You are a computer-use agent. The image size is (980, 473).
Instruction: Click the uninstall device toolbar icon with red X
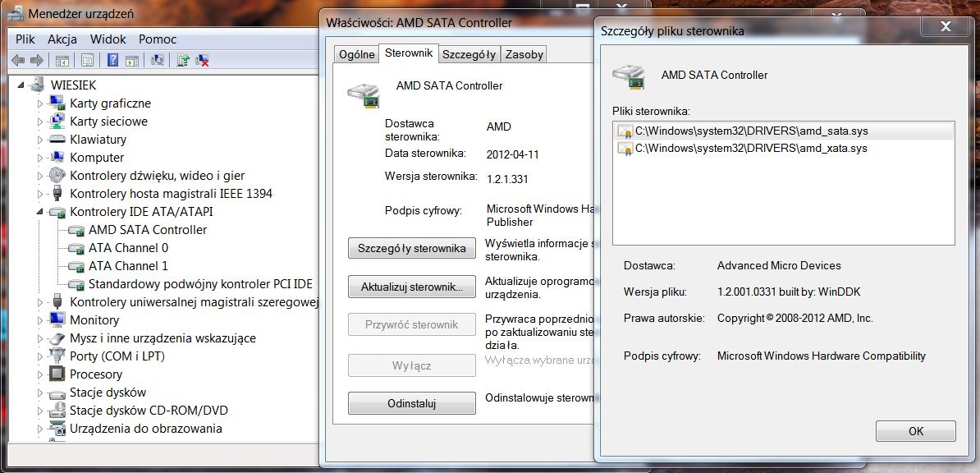202,61
